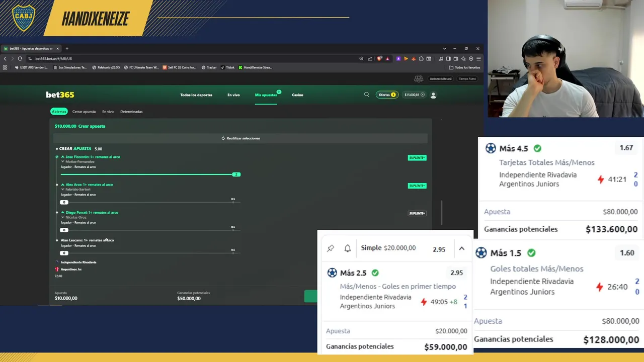The width and height of the screenshot is (644, 362).
Task: Open the browser apps grid icon
Action: click(x=5, y=67)
